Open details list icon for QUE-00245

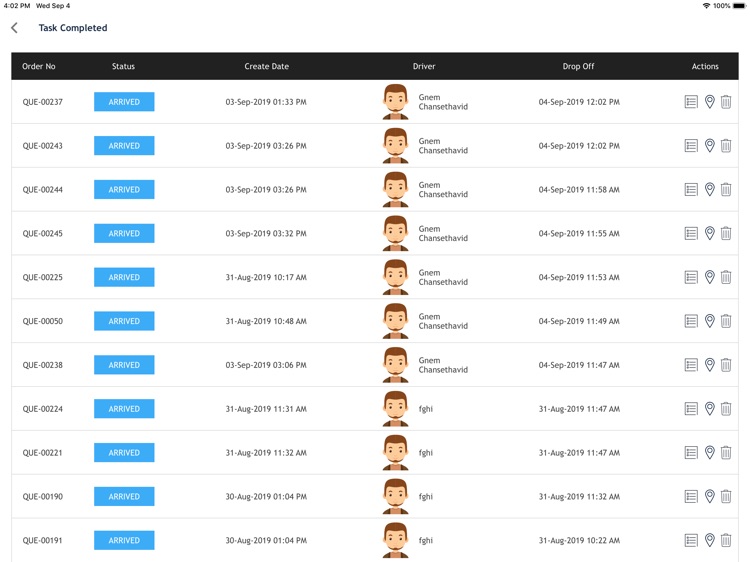(x=691, y=233)
